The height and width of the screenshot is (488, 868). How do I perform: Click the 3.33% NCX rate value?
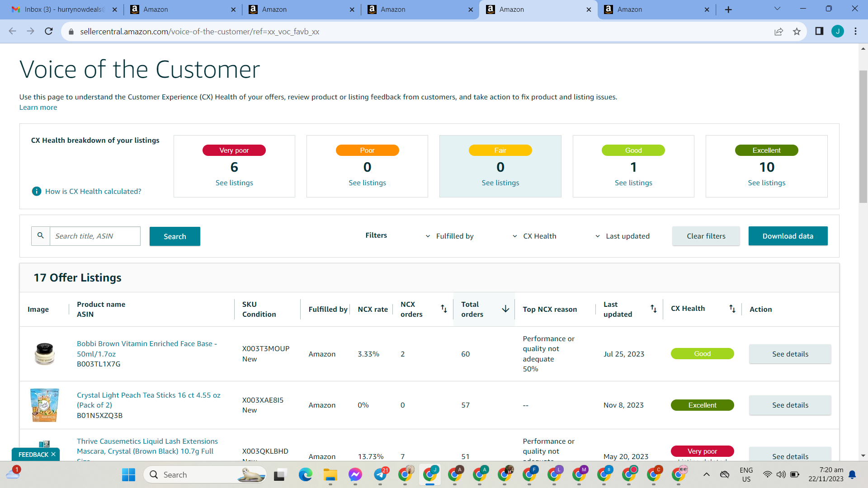[368, 354]
